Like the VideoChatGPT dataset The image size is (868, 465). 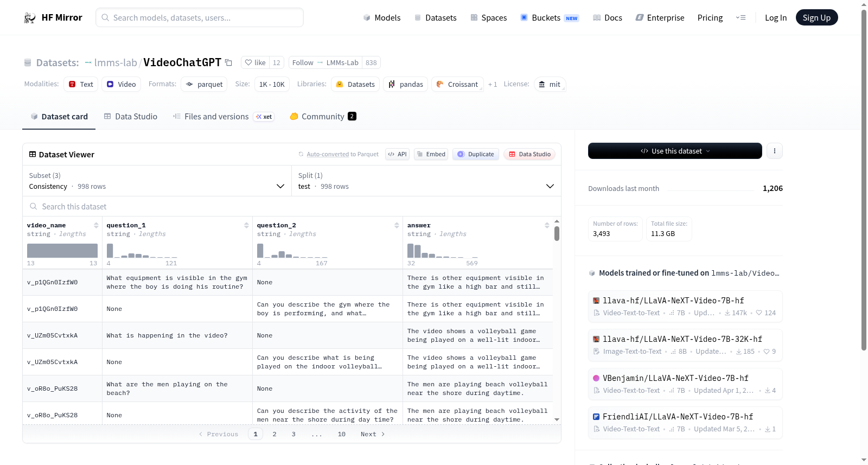(255, 62)
